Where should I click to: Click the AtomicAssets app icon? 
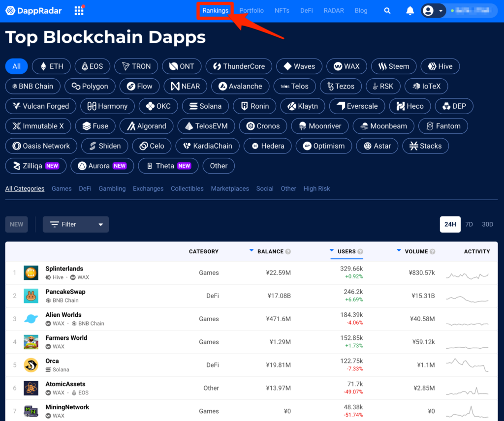pyautogui.click(x=31, y=388)
